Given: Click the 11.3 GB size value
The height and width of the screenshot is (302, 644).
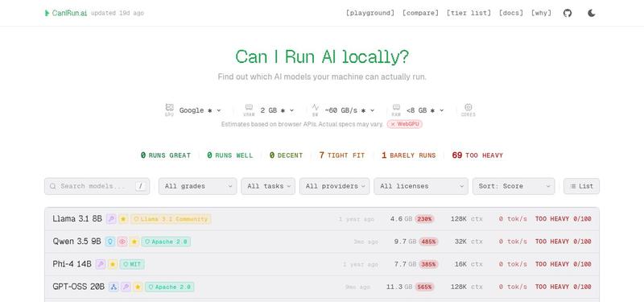Looking at the screenshot, I should coord(399,287).
